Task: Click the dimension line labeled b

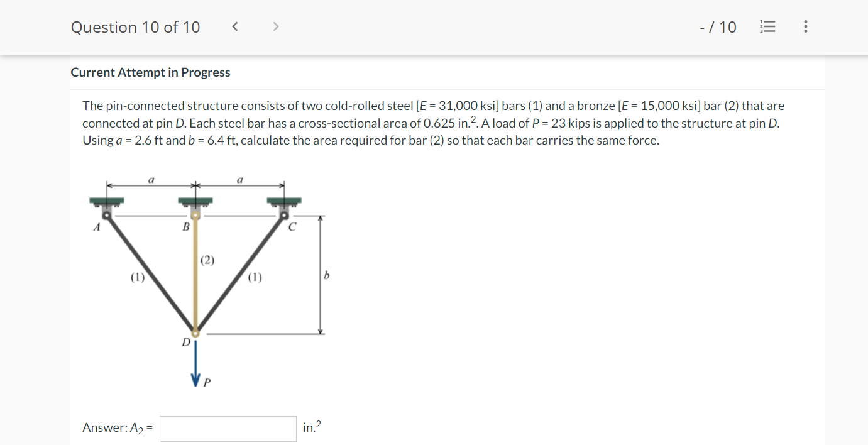Action: (321, 275)
